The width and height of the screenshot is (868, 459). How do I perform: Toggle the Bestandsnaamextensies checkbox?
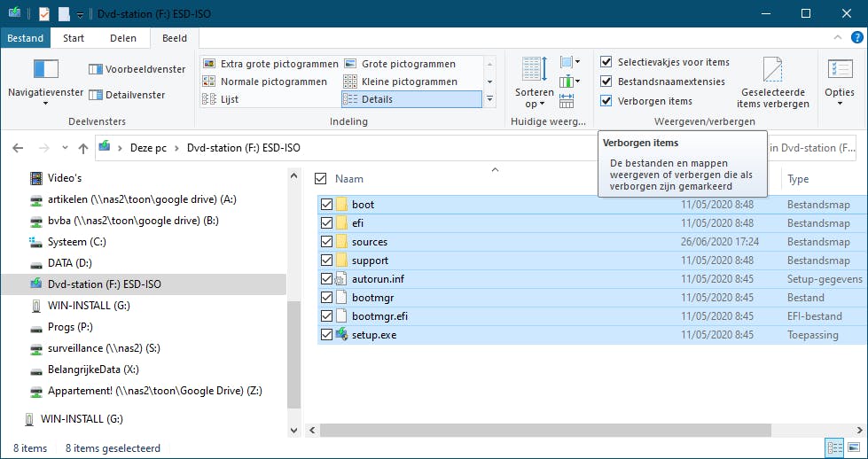click(x=606, y=82)
